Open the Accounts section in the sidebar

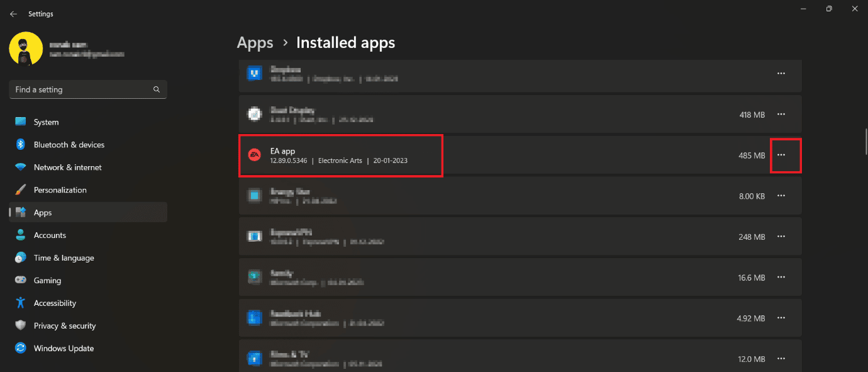[x=88, y=235]
